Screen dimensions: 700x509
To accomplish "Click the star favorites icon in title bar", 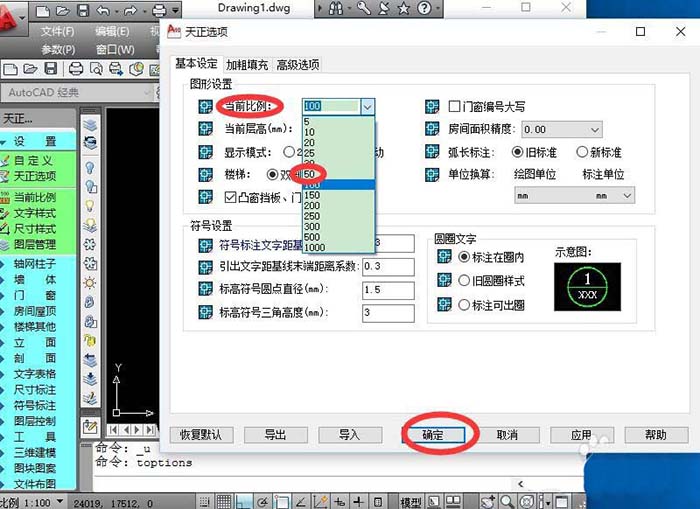I will tap(404, 8).
